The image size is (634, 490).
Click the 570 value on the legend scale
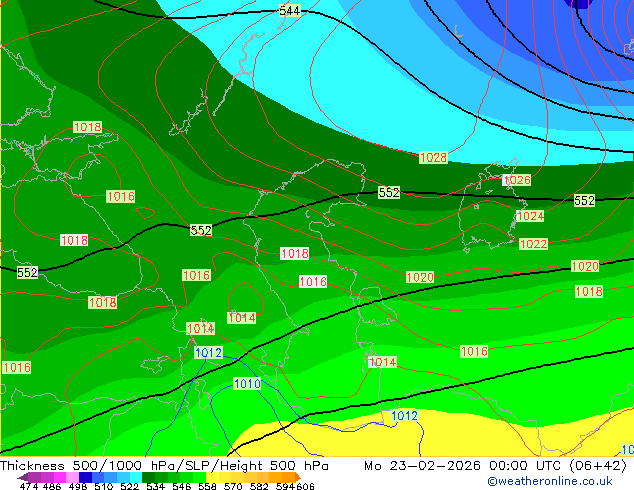[x=233, y=486]
